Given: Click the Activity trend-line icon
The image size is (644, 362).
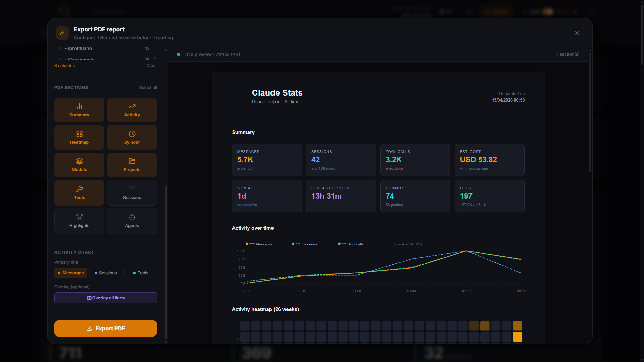Looking at the screenshot, I should coord(132,106).
